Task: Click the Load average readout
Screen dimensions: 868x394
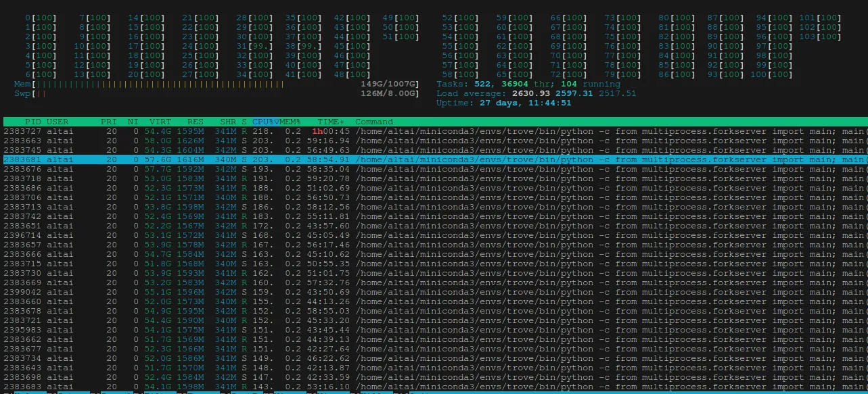Action: click(x=536, y=93)
